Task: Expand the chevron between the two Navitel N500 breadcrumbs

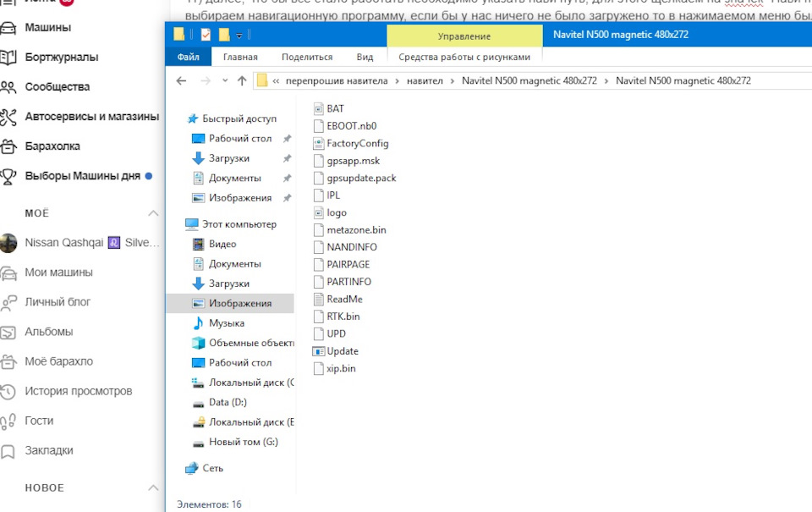Action: (606, 81)
